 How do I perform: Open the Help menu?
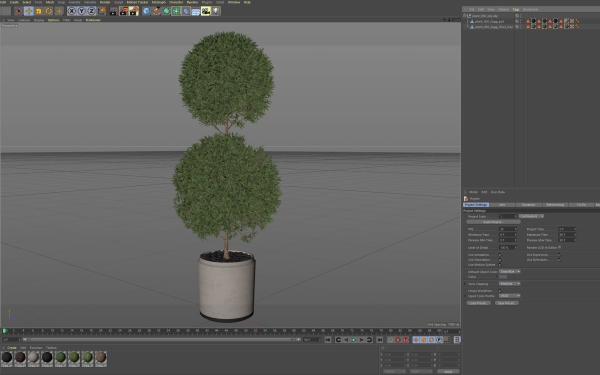248,2
